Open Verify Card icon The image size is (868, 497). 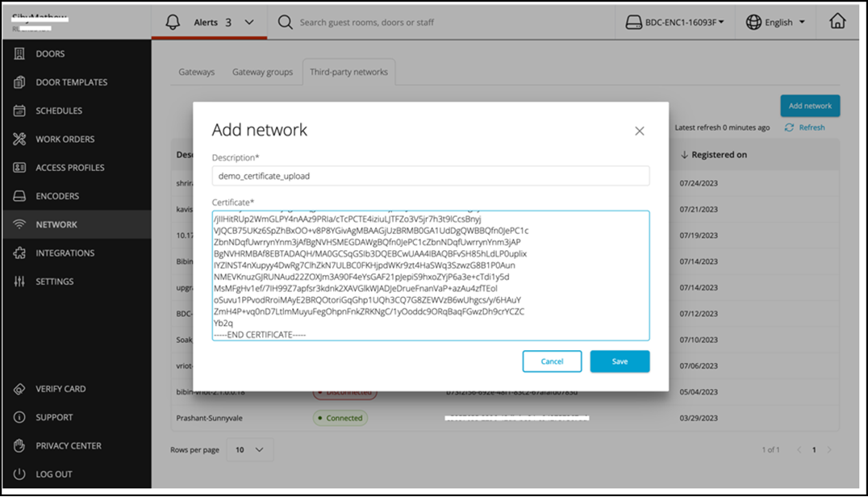coord(19,389)
